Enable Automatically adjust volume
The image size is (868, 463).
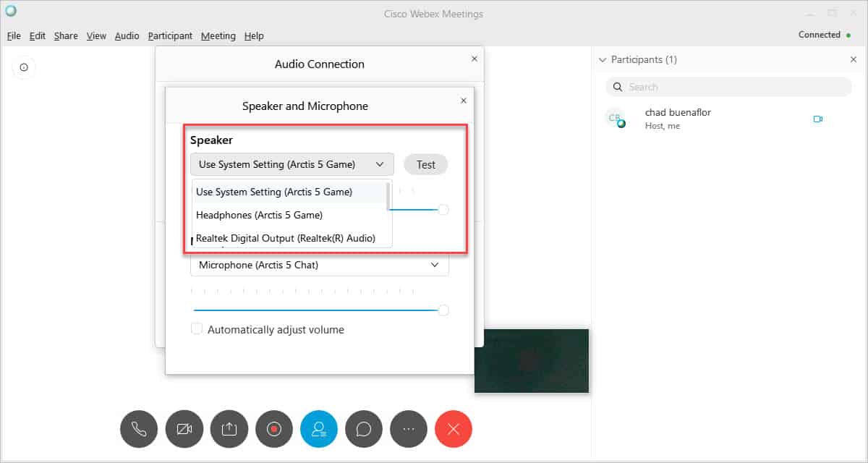pos(196,328)
